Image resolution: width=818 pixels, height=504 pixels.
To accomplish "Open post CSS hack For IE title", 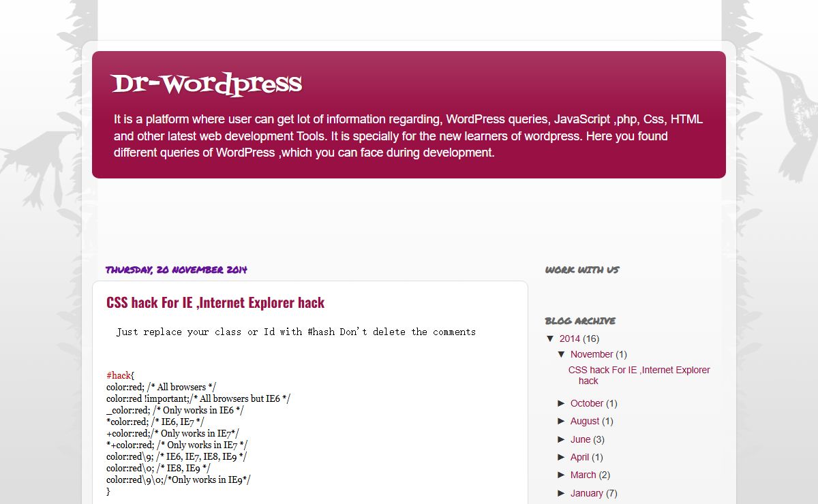I will point(215,302).
